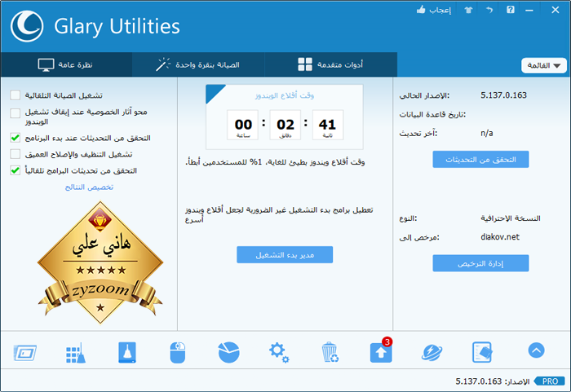Switch to the أدوات متقدمة advanced tools tab
Viewport: 571px width, 392px height.
[x=330, y=64]
